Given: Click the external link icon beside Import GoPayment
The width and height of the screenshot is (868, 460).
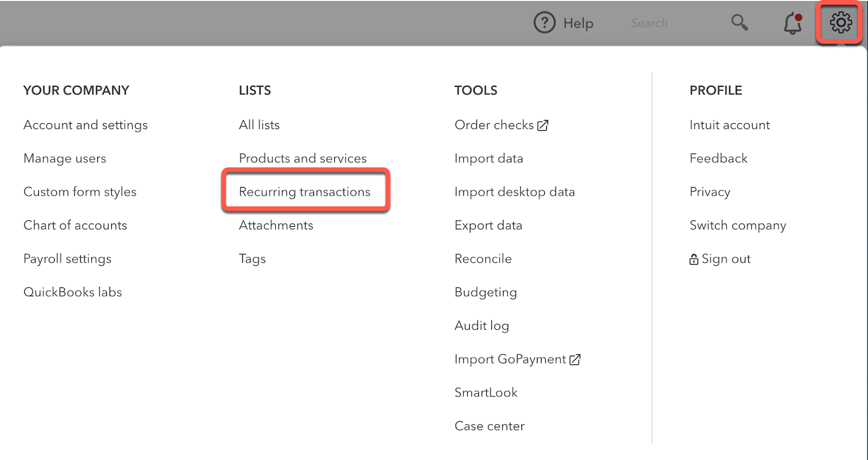Looking at the screenshot, I should pyautogui.click(x=575, y=360).
